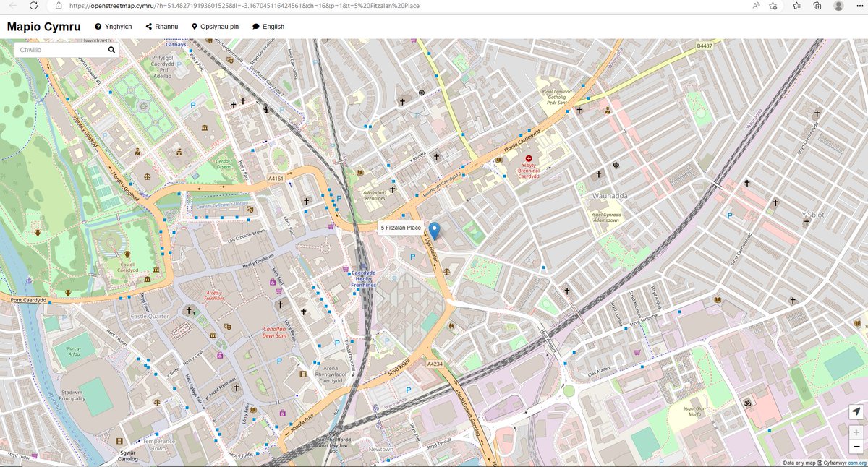Click the browser refresh icon
Image resolution: width=868 pixels, height=467 pixels.
click(33, 6)
